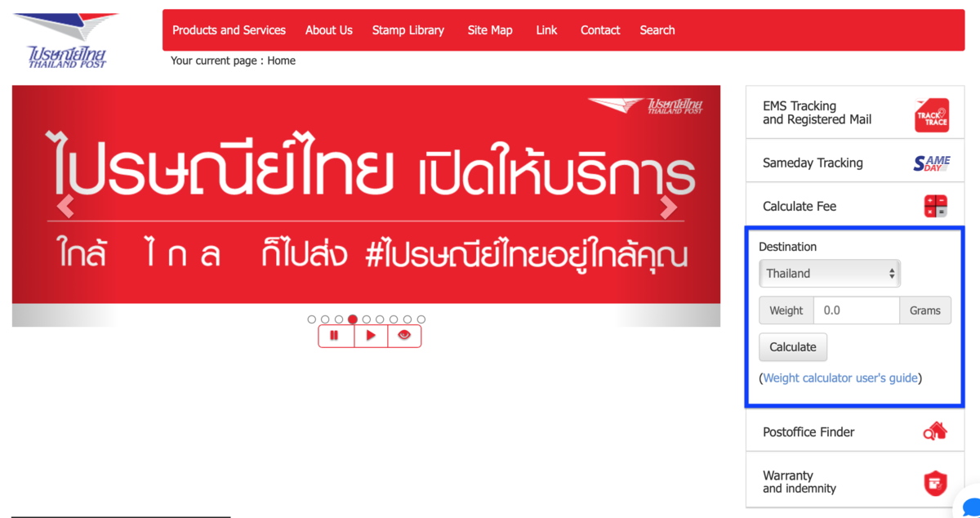Image resolution: width=980 pixels, height=518 pixels.
Task: Open the blue chat bubble icon
Action: click(x=970, y=507)
